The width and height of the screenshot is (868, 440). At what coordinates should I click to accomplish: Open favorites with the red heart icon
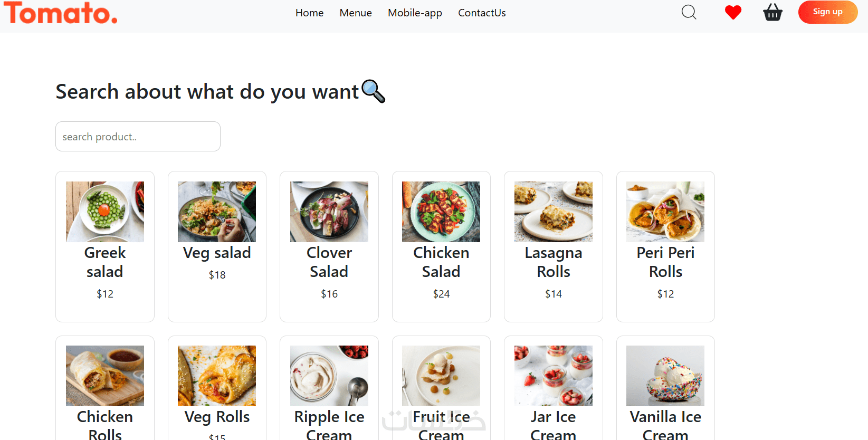point(733,12)
